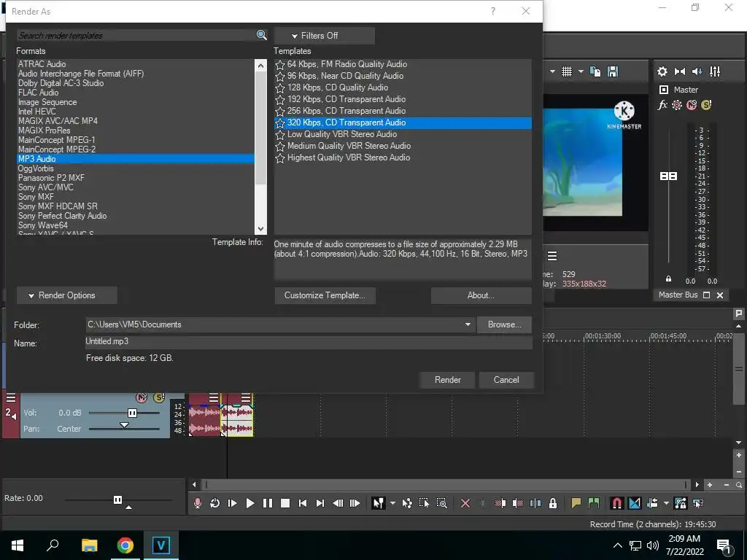Toggle Automatic Crossfades icon
The height and width of the screenshot is (560, 747).
pyautogui.click(x=635, y=503)
